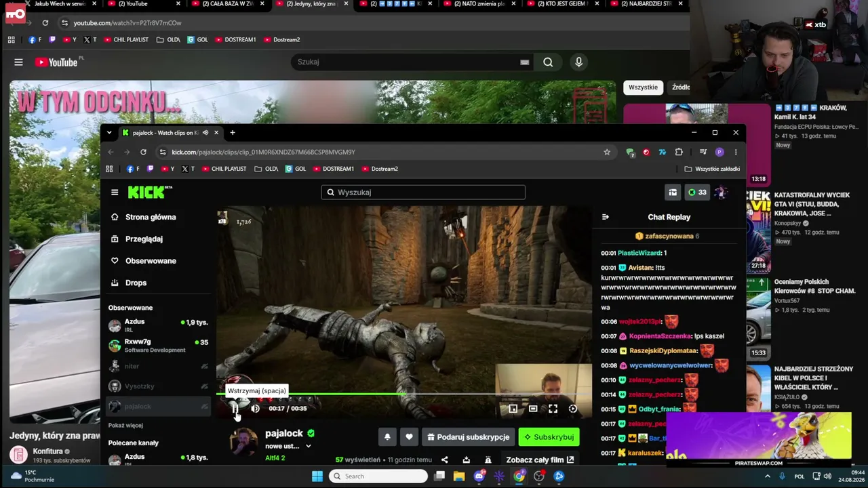The width and height of the screenshot is (868, 488).
Task: Open picture-in-picture for the clip
Action: pyautogui.click(x=513, y=409)
